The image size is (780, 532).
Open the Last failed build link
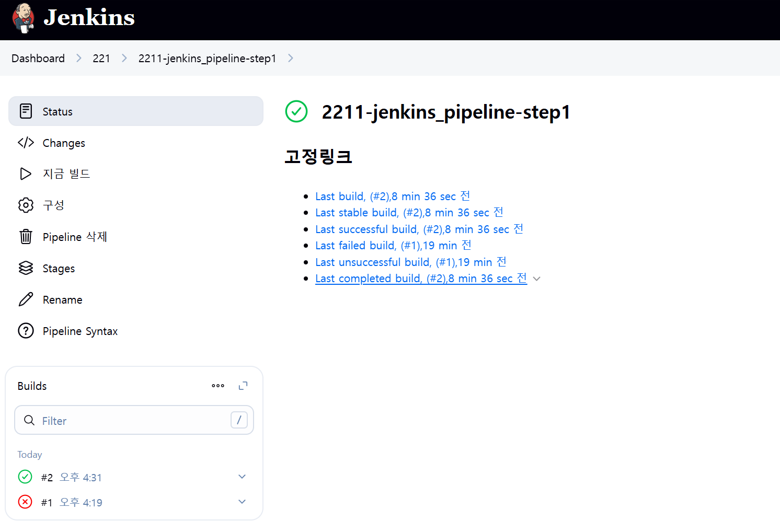[x=393, y=246]
